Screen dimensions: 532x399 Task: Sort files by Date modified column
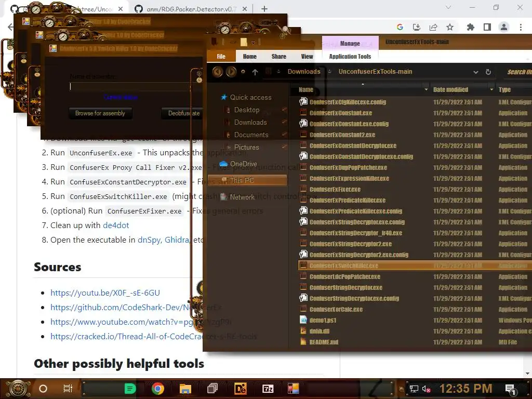pyautogui.click(x=450, y=89)
